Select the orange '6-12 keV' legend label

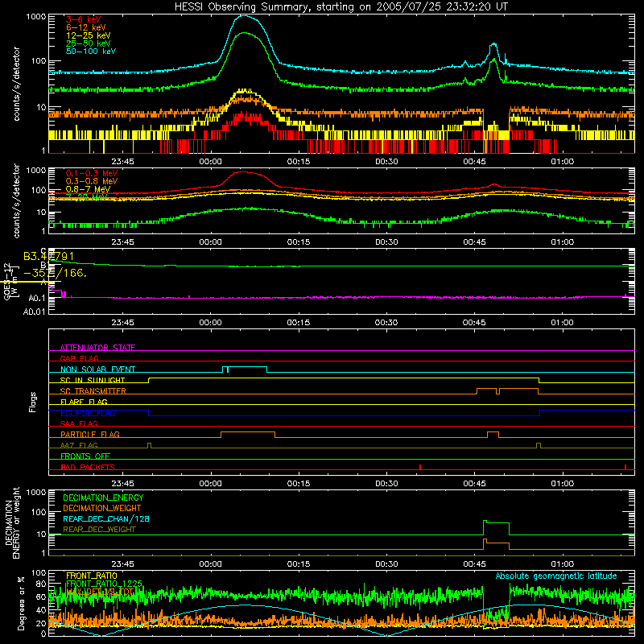tap(86, 27)
